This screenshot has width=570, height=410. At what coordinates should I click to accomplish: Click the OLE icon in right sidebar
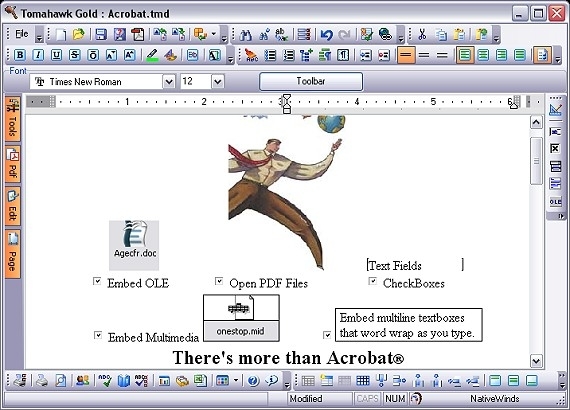pos(555,202)
